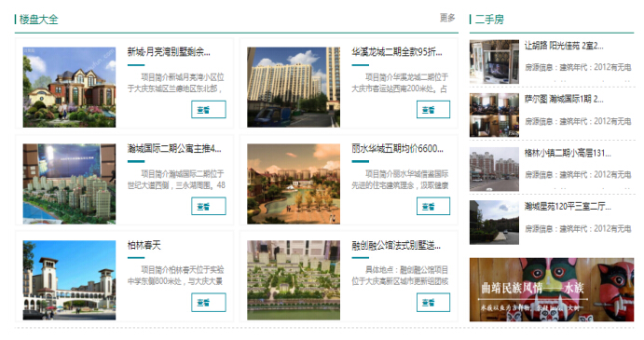Open the model thumbnail for 瀚城国际二期

pos(69,184)
